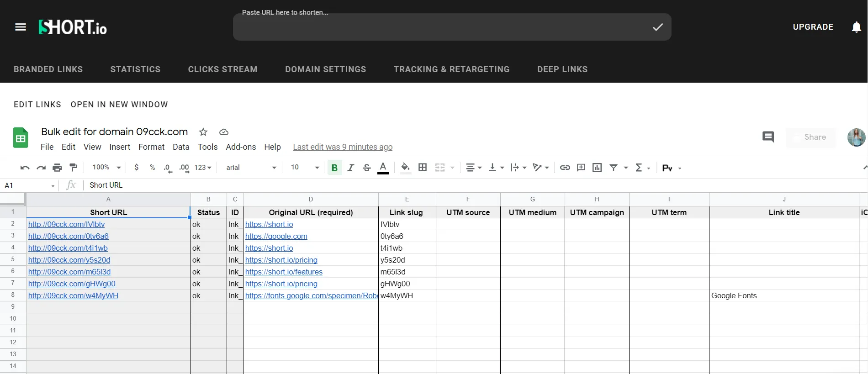Click the Short.io logo
868x374 pixels.
[73, 27]
